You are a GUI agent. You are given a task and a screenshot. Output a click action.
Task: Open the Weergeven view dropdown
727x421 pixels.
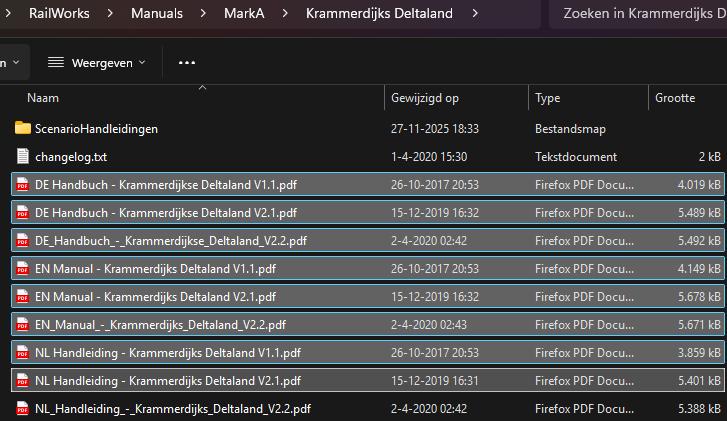[x=97, y=63]
